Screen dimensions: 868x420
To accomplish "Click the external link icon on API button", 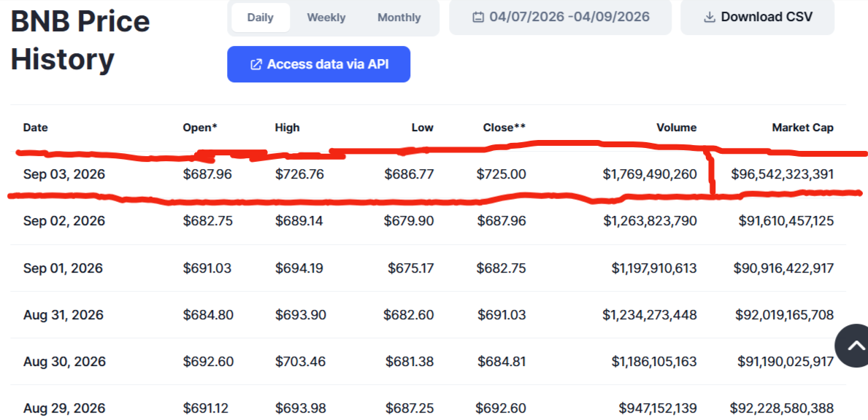I will click(x=256, y=64).
